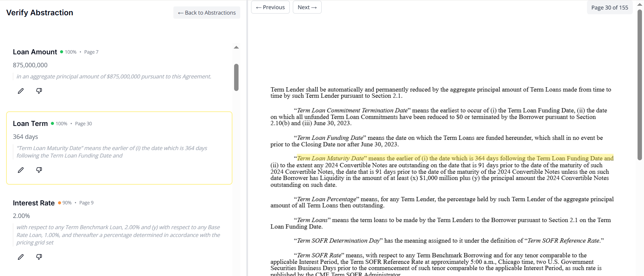Edit the Interest Rate abstraction value
This screenshot has height=276, width=644.
(x=21, y=257)
